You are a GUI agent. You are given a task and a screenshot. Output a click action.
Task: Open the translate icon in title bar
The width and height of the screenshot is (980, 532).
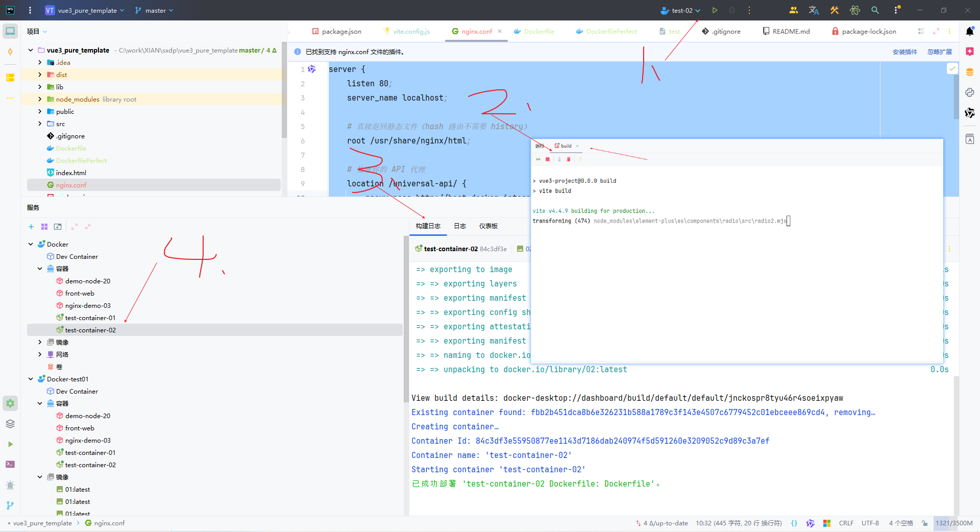tap(814, 10)
